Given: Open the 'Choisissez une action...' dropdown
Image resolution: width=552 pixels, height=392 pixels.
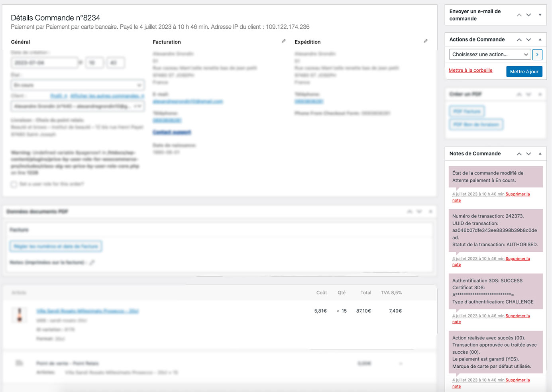Looking at the screenshot, I should (490, 55).
